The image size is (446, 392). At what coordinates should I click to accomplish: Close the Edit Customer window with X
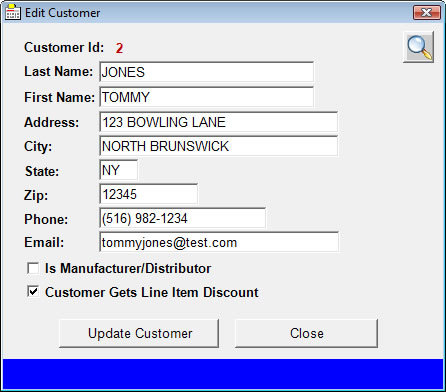(x=427, y=13)
